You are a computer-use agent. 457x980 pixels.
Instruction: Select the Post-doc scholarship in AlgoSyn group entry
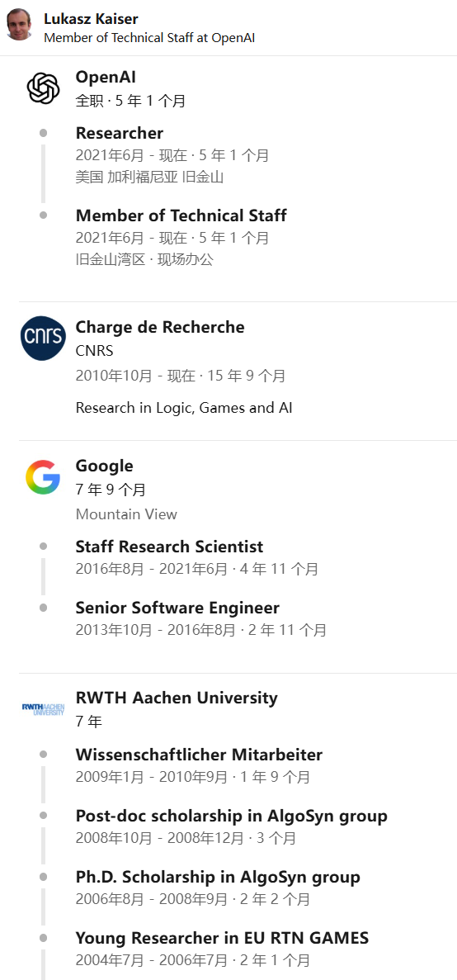coord(232,816)
